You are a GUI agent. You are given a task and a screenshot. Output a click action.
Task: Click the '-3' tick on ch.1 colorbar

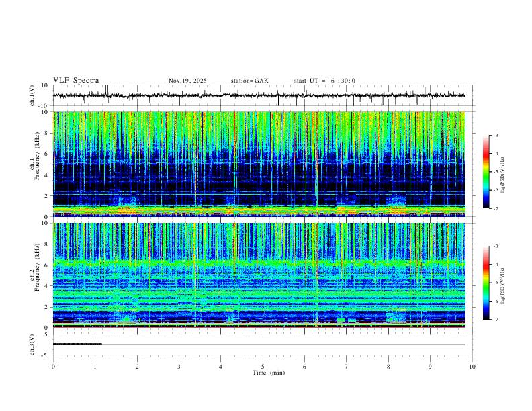tap(496, 135)
